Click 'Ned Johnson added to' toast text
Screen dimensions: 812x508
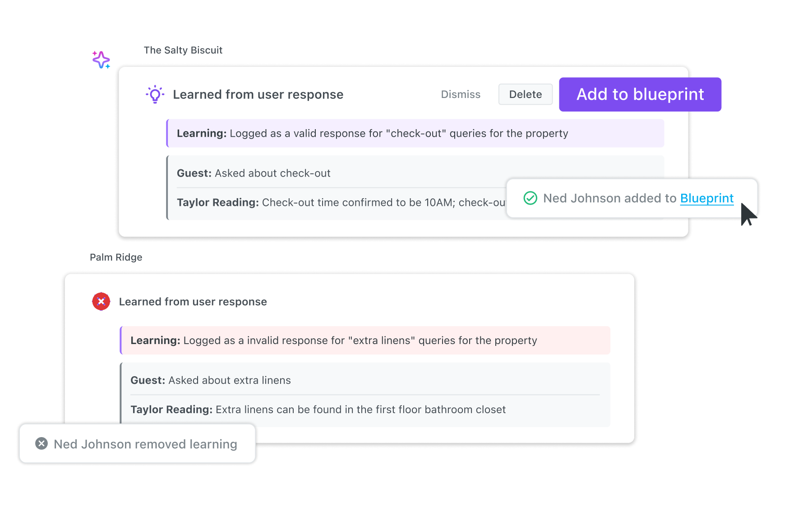[x=609, y=198]
